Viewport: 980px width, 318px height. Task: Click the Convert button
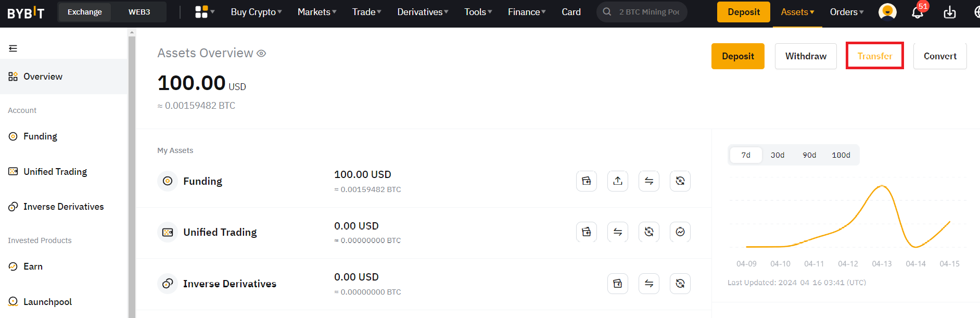coord(940,56)
